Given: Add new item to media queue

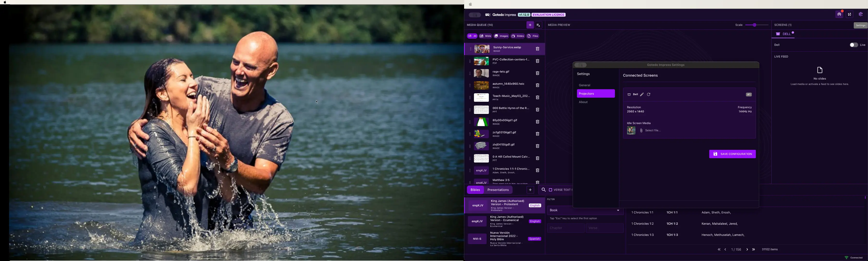Looking at the screenshot, I should click(x=530, y=25).
